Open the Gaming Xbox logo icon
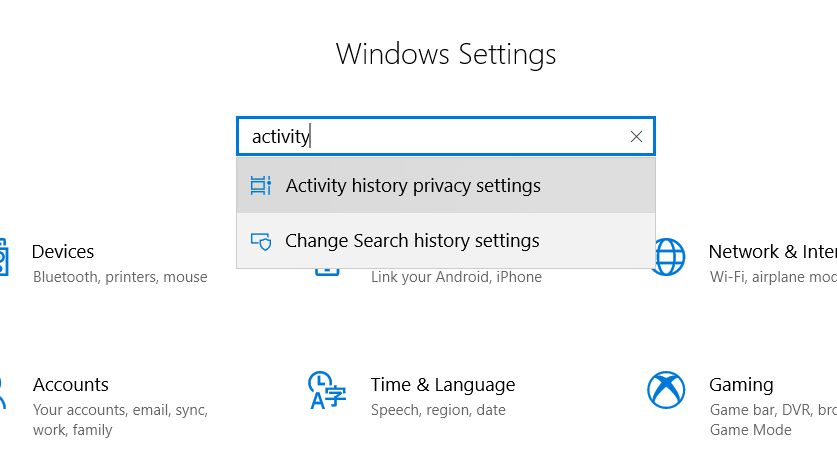 [666, 390]
